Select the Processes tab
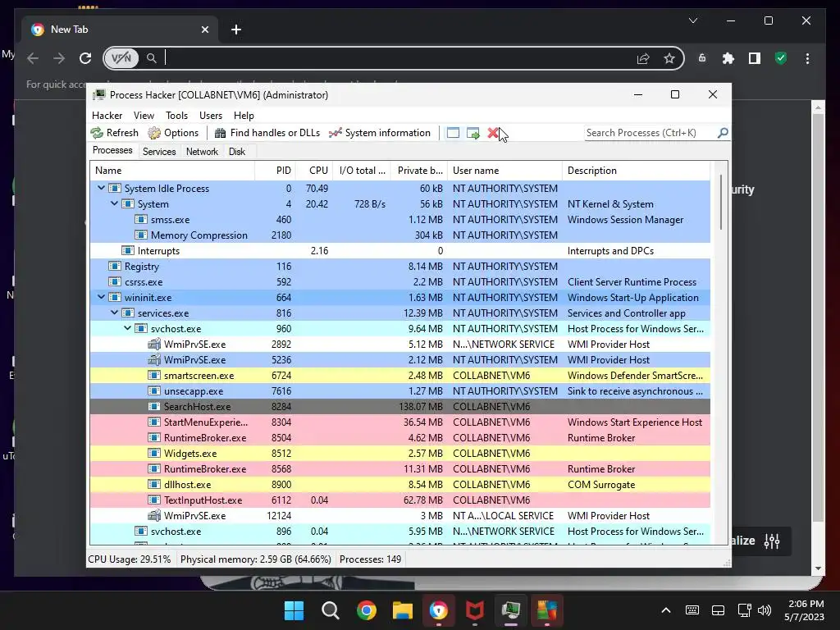This screenshot has height=630, width=840. pos(112,151)
